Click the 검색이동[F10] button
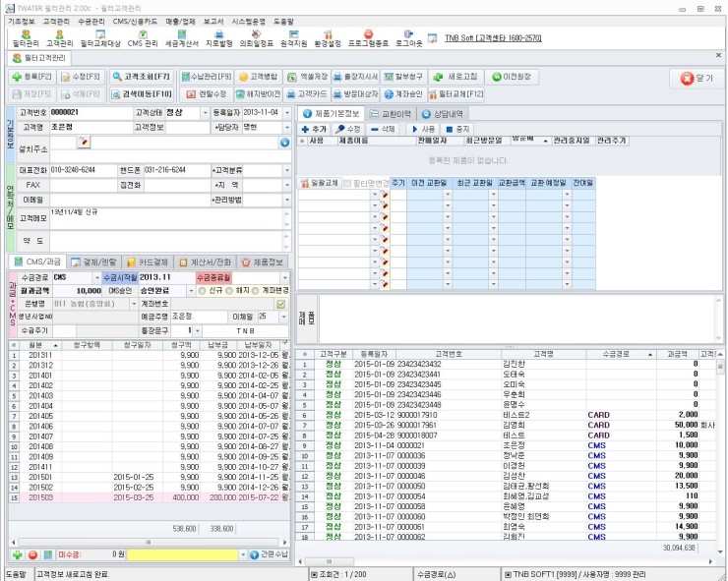728x581 pixels. click(142, 94)
